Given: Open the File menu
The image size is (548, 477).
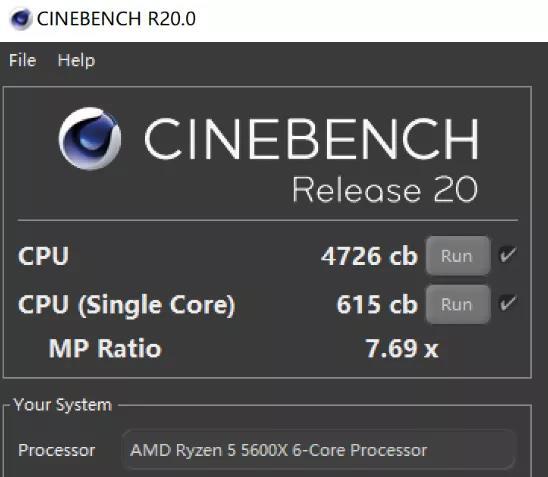Looking at the screenshot, I should pos(23,60).
